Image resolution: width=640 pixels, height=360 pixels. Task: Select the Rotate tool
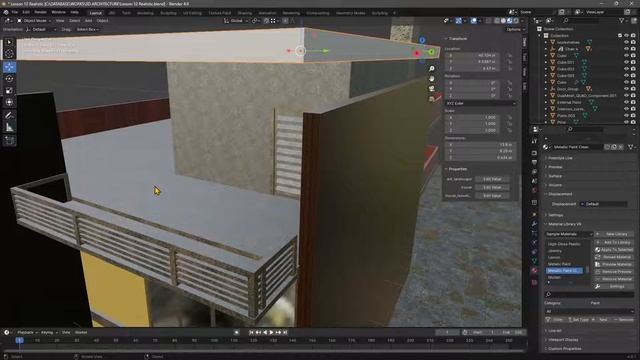click(9, 79)
